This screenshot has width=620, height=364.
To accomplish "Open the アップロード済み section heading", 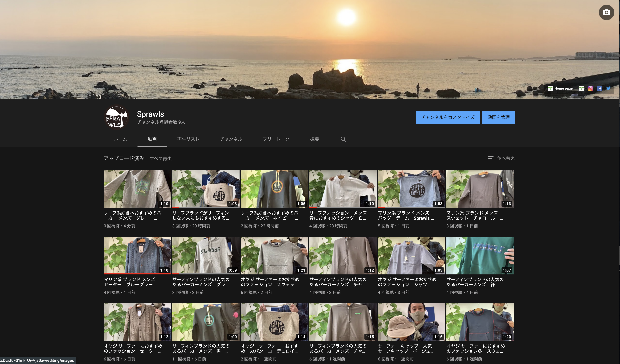I will [124, 158].
